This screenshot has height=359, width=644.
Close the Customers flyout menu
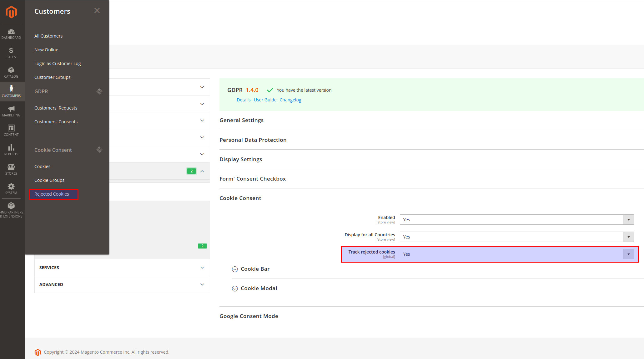[97, 11]
